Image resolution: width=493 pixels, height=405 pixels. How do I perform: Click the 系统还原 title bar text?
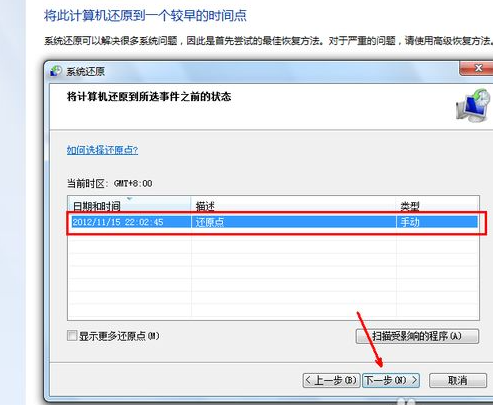click(x=86, y=72)
